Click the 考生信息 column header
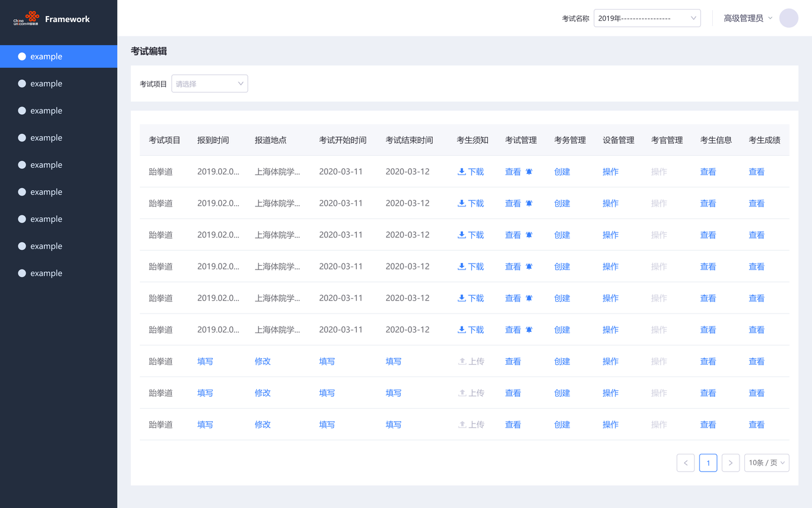The width and height of the screenshot is (812, 508). coord(716,140)
